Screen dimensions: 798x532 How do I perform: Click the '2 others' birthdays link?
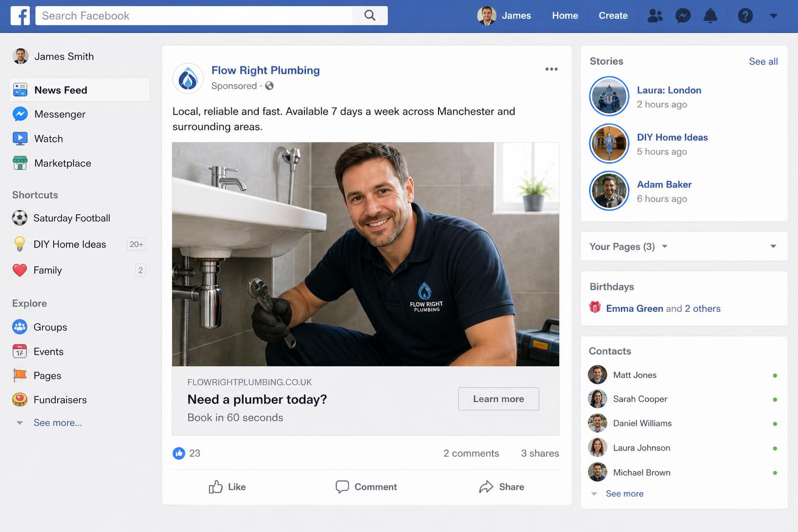[x=702, y=309]
